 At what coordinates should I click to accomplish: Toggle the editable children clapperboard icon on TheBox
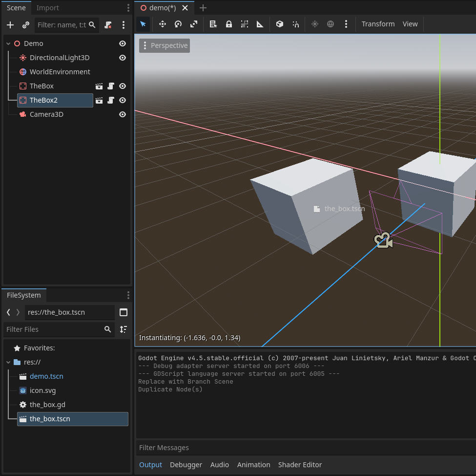click(x=99, y=86)
